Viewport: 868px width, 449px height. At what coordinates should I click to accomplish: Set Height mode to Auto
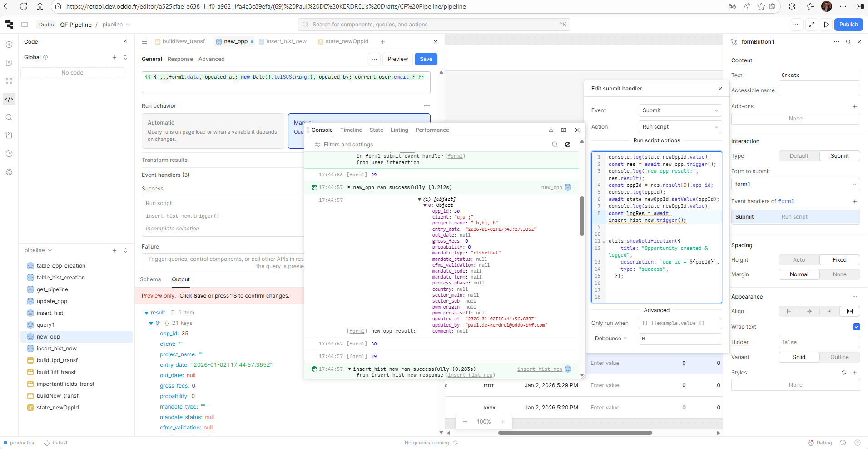pos(799,260)
